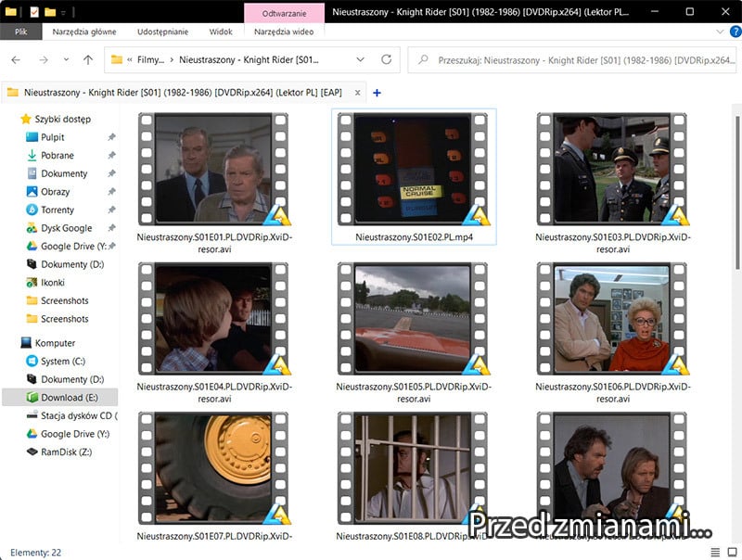This screenshot has height=560, width=742.
Task: Select the S01E04 video thumbnail
Action: click(214, 319)
